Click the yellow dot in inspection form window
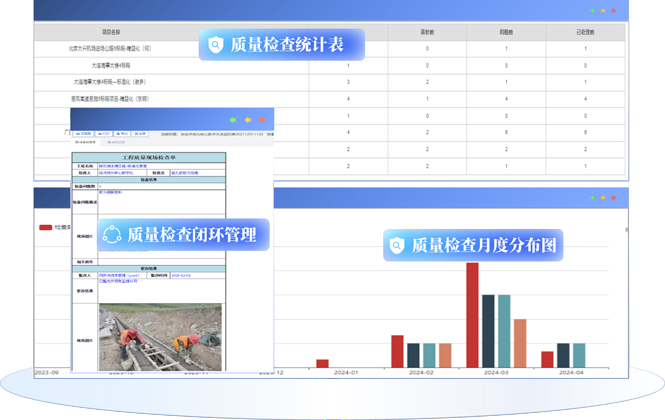665x420 pixels. click(247, 120)
